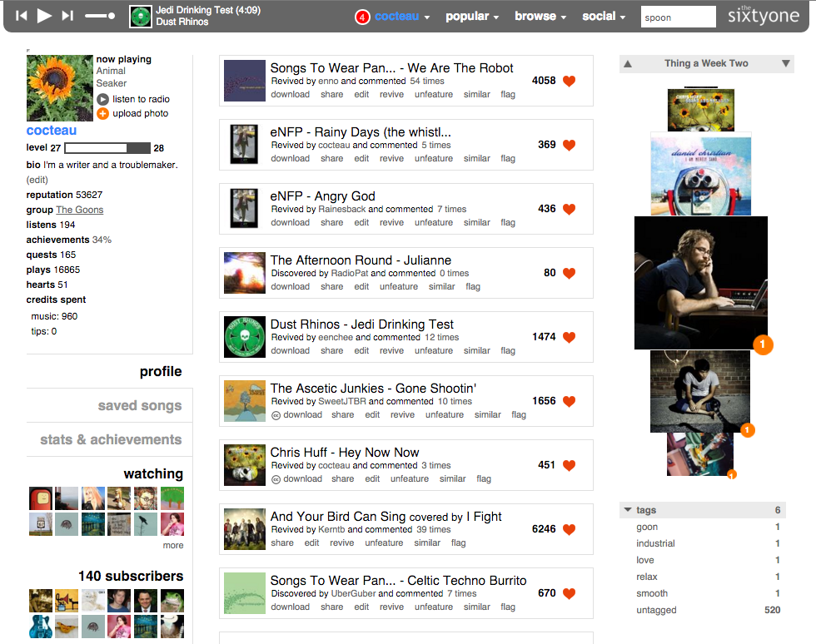Click the Creative Commons icon beside Gone Shootin' download

[276, 415]
